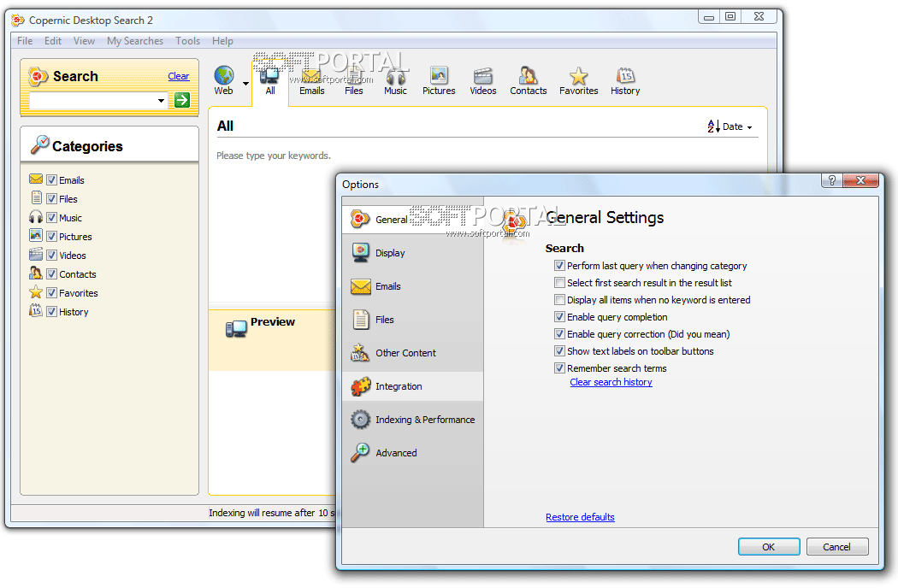The height and width of the screenshot is (588, 898).
Task: Click the Emails envelope icon in Categories
Action: pyautogui.click(x=36, y=179)
